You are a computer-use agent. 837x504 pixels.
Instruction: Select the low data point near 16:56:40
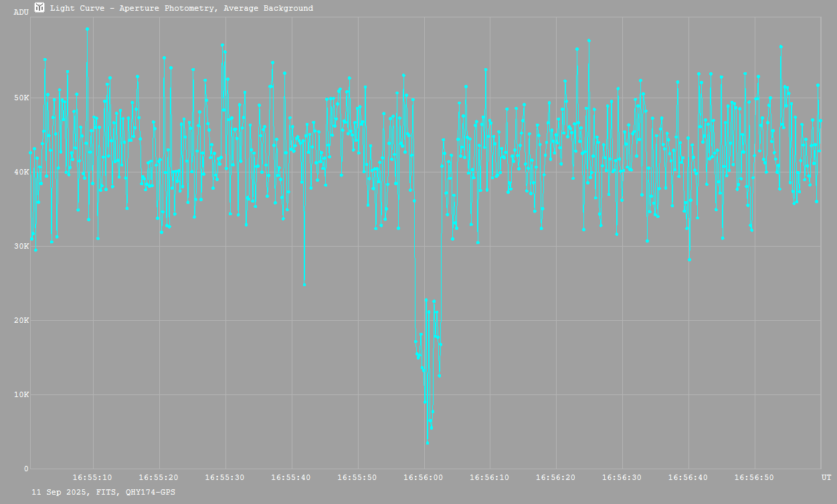[689, 259]
